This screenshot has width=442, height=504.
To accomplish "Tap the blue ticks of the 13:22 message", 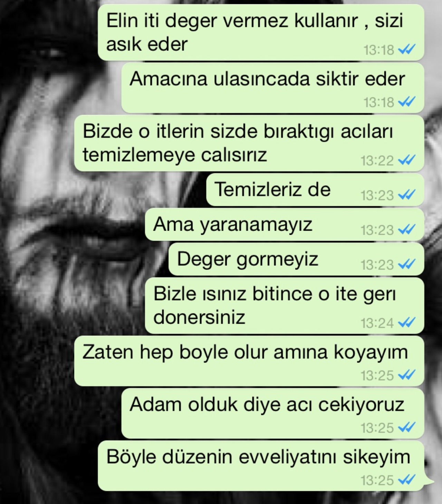I will 406,160.
